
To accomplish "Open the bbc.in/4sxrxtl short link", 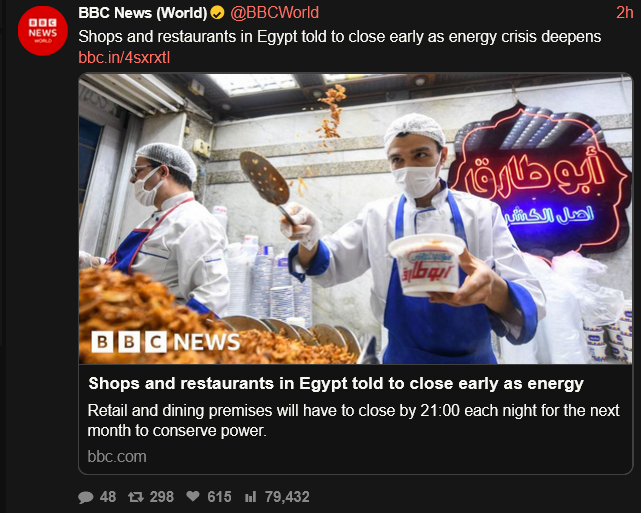I will pyautogui.click(x=124, y=58).
